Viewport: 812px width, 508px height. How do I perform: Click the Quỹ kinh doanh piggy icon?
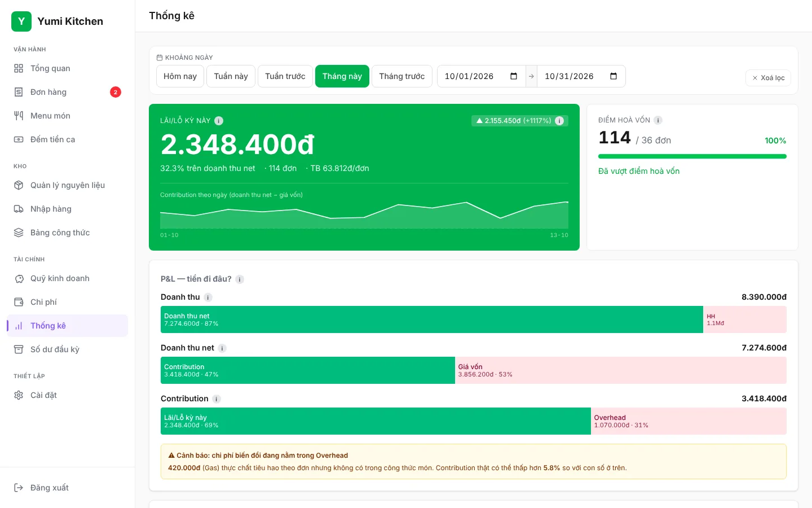point(19,278)
